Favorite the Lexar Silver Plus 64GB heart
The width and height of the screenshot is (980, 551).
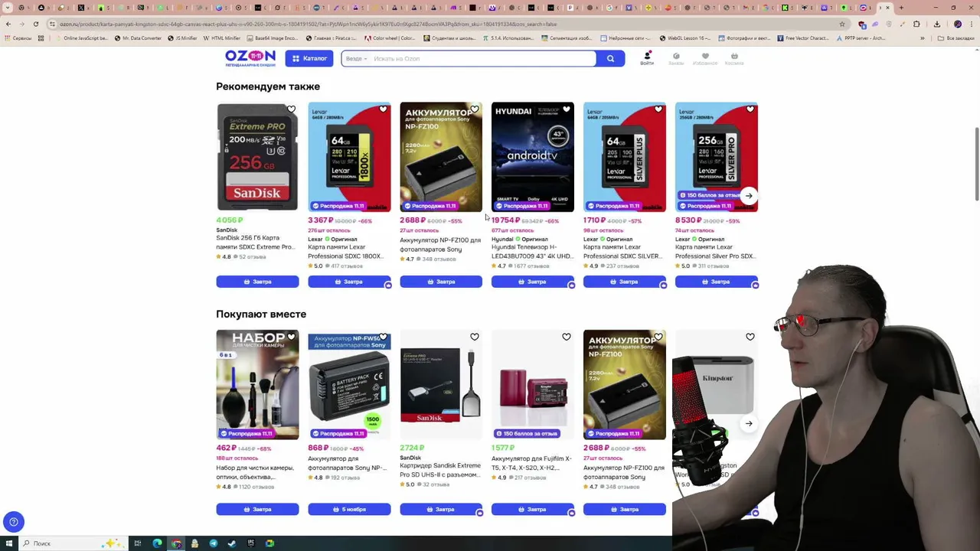tap(658, 109)
